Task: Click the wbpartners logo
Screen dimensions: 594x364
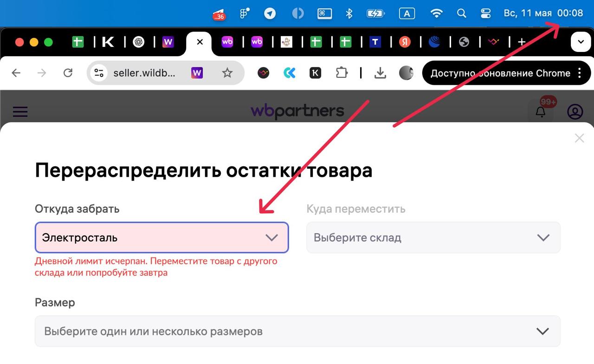Action: coord(297,111)
